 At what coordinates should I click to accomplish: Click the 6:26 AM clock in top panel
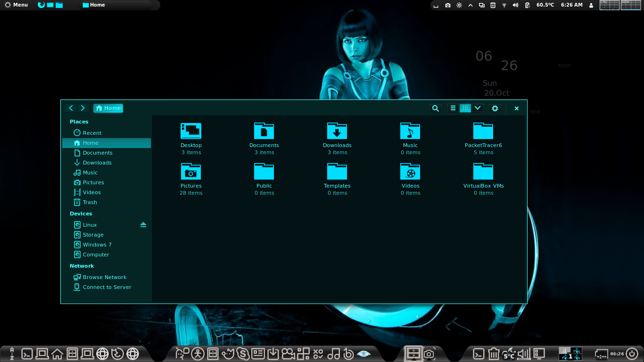(x=571, y=5)
